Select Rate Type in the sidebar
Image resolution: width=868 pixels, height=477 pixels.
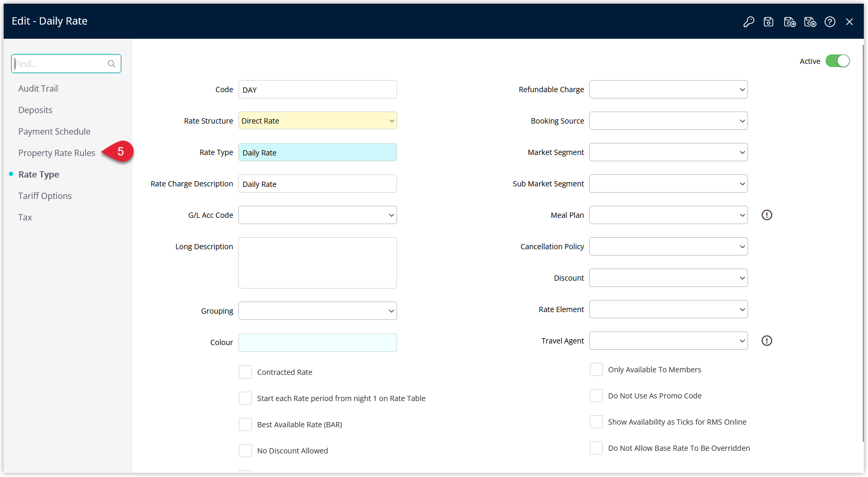pos(39,174)
